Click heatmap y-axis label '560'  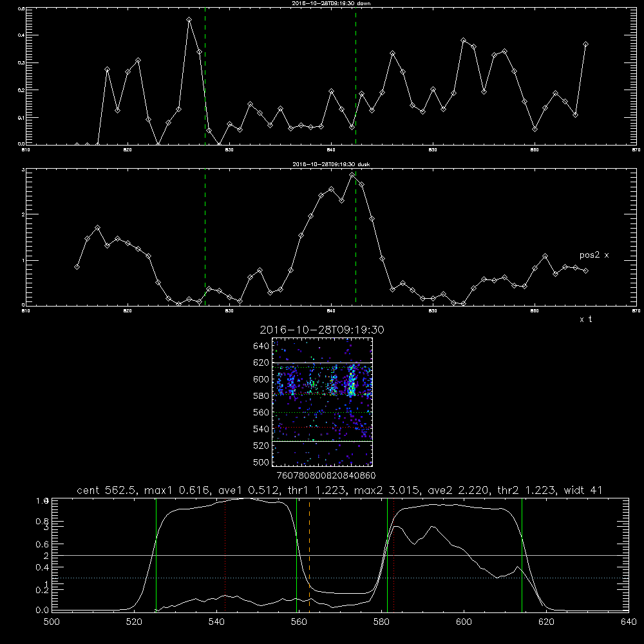[x=261, y=412]
